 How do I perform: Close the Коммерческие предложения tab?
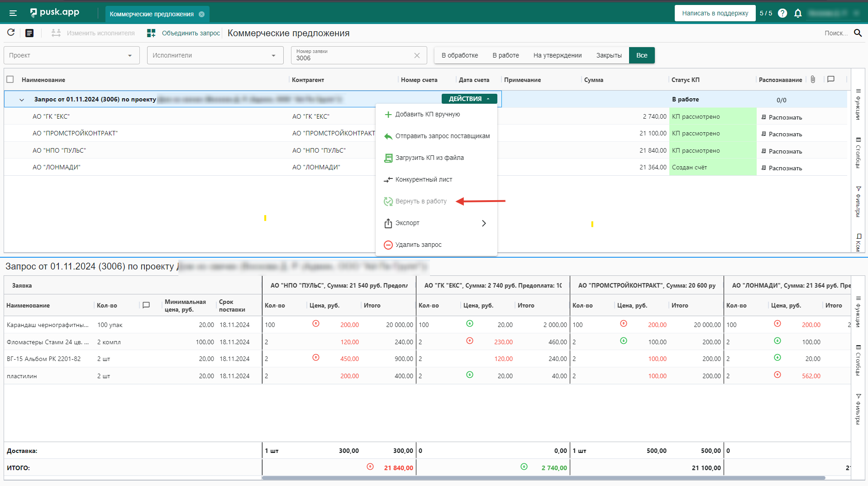pos(202,14)
